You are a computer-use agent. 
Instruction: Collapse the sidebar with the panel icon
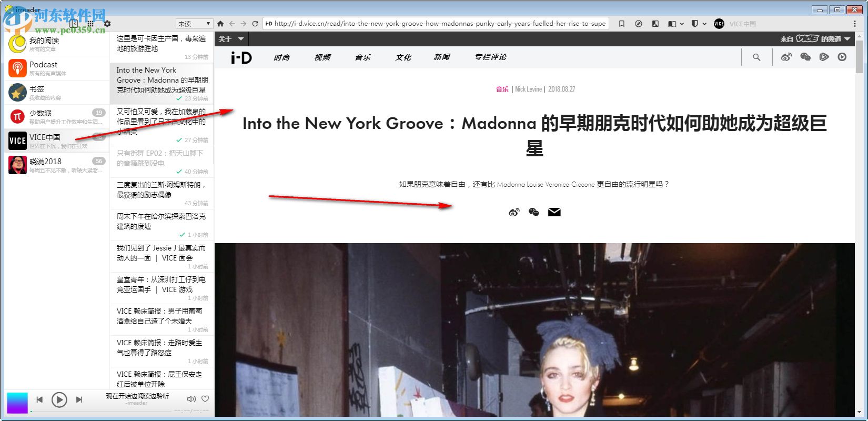click(74, 24)
